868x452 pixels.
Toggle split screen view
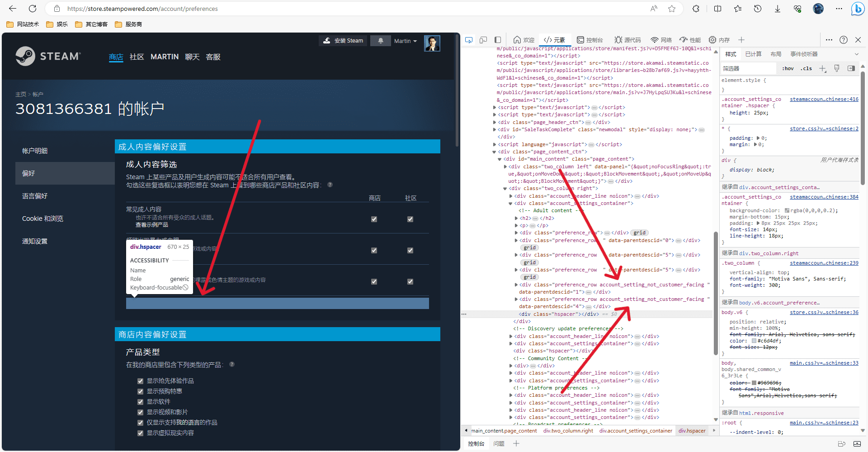click(717, 9)
